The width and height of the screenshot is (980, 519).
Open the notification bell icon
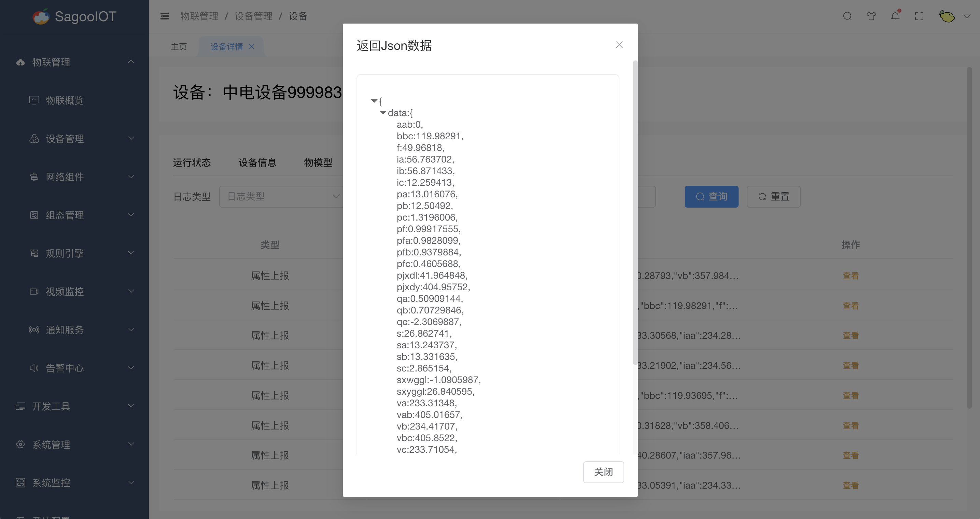tap(895, 16)
